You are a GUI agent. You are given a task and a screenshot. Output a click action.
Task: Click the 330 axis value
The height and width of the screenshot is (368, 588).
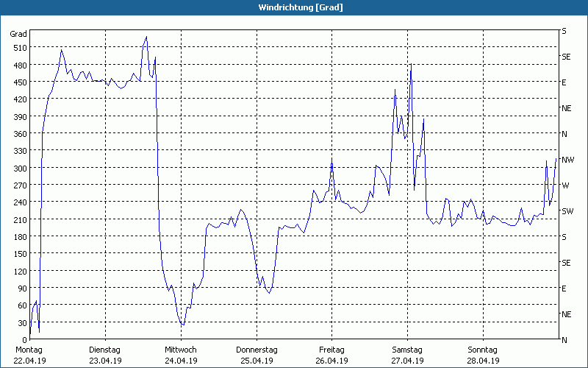[20, 151]
